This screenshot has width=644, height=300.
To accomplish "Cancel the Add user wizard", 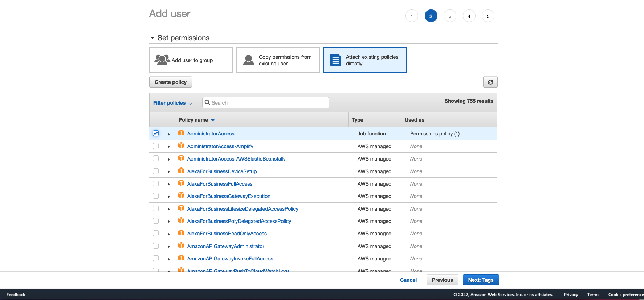I will [408, 280].
